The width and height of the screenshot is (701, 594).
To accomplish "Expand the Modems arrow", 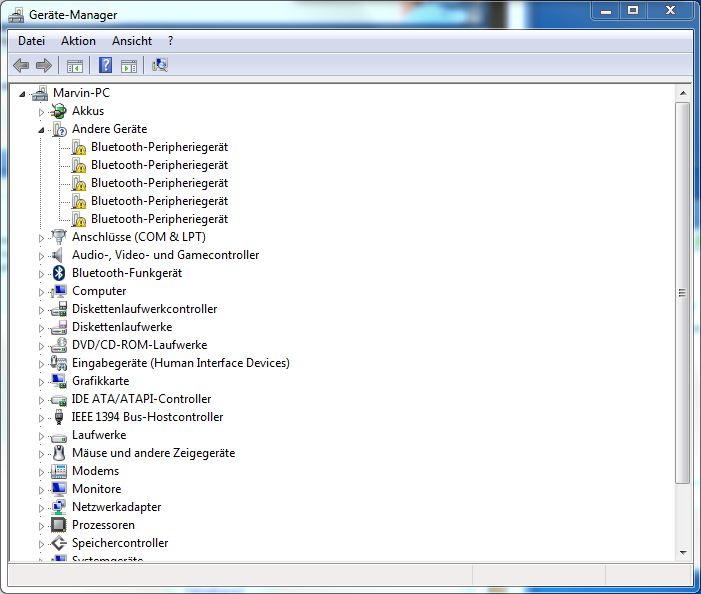I will point(41,472).
